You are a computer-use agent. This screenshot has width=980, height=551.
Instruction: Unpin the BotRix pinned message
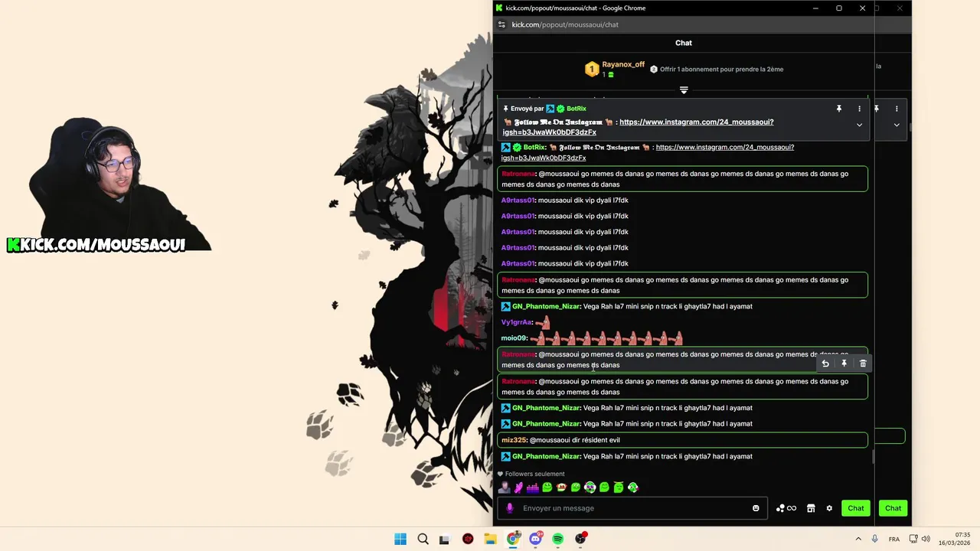(x=839, y=109)
